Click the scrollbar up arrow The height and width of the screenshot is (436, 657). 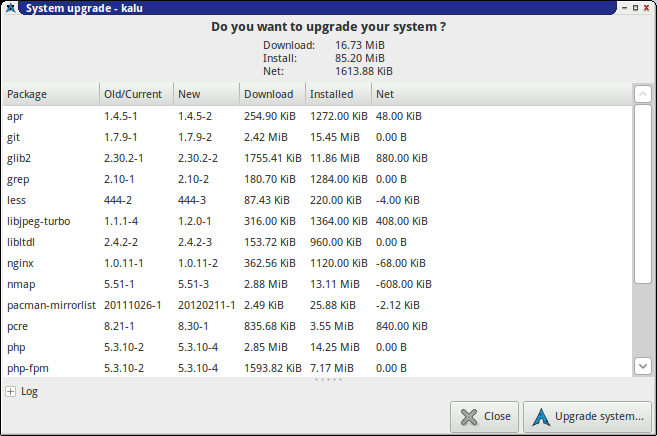tap(643, 94)
